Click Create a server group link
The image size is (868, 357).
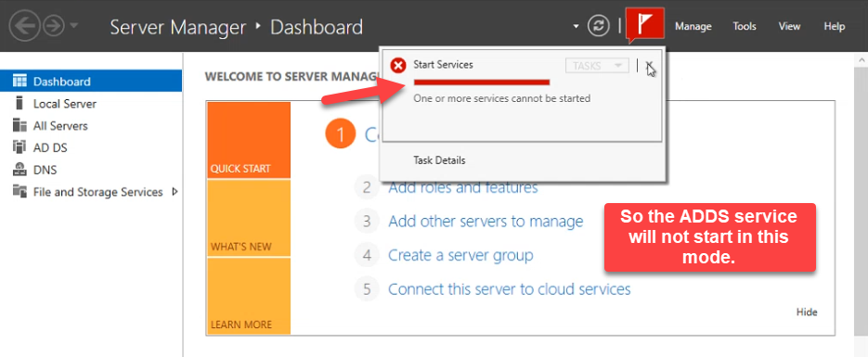click(x=460, y=255)
